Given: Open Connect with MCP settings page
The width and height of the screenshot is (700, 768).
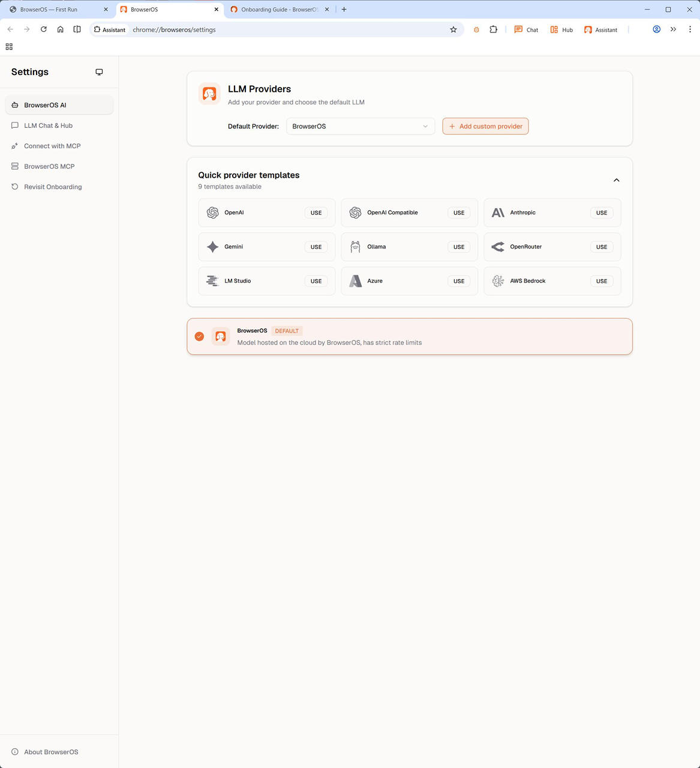Looking at the screenshot, I should pos(52,146).
